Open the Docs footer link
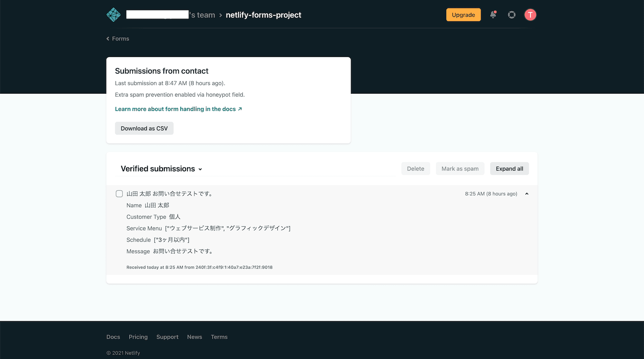Image resolution: width=644 pixels, height=359 pixels. [x=113, y=337]
